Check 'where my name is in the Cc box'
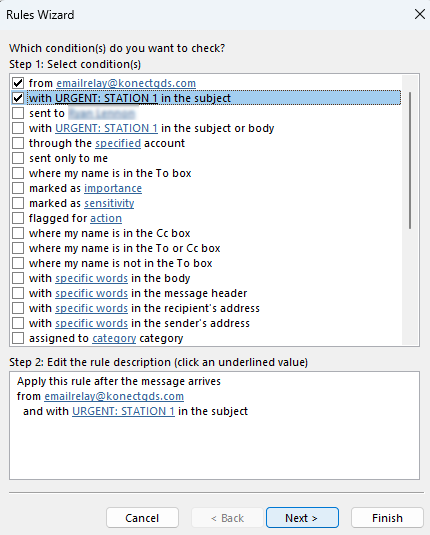 pyautogui.click(x=18, y=233)
